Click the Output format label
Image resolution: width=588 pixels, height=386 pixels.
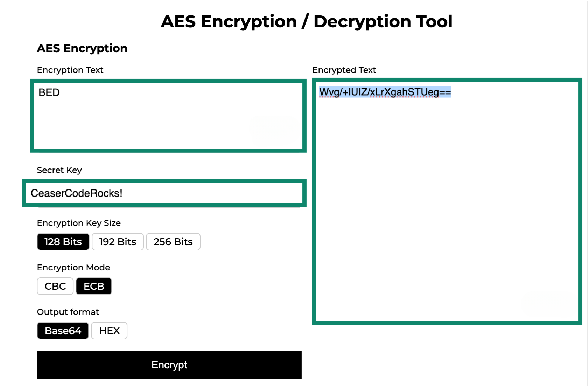(68, 312)
